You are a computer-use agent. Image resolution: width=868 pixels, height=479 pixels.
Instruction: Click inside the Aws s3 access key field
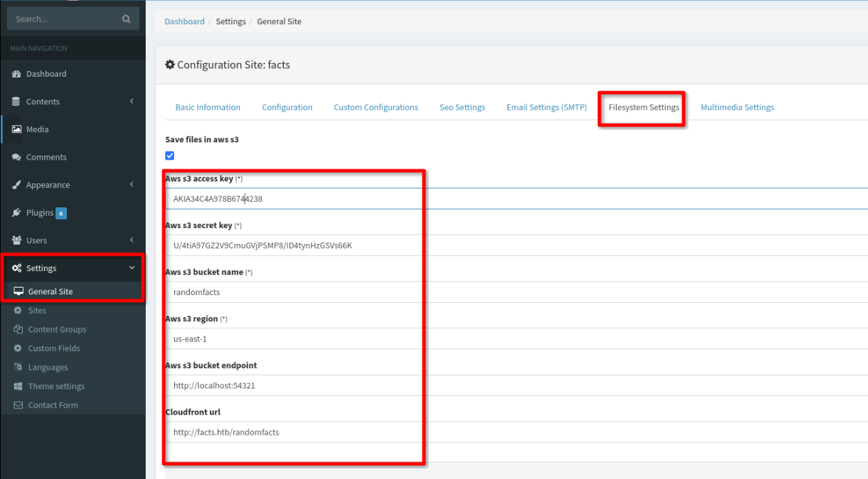click(290, 199)
